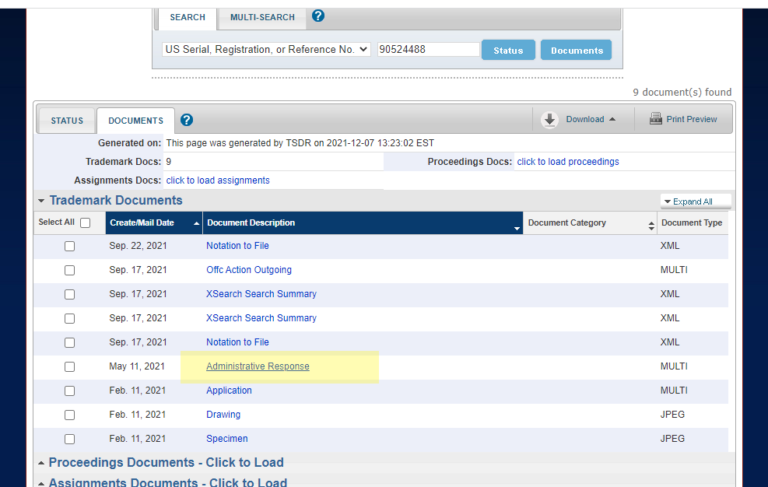
Task: Switch to the STATUS tab
Action: tap(67, 121)
